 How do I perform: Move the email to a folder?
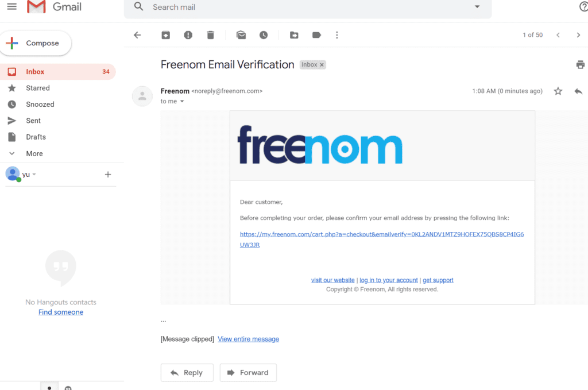click(x=294, y=34)
